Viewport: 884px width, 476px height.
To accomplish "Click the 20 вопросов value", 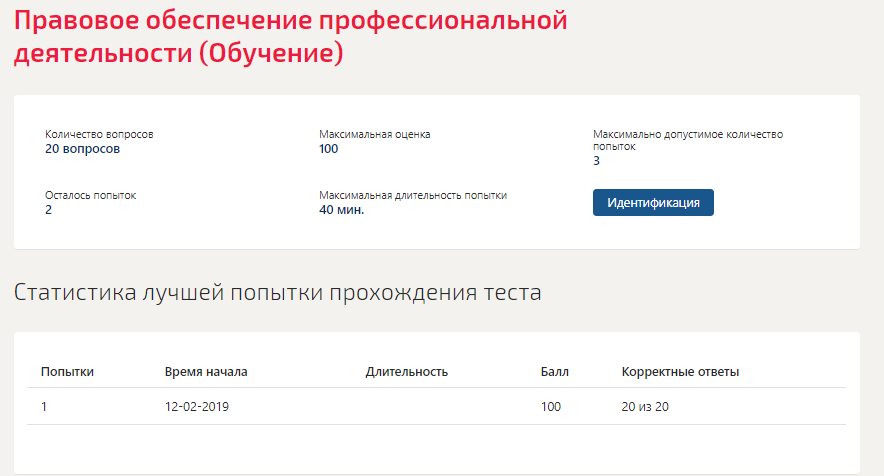I will point(82,149).
